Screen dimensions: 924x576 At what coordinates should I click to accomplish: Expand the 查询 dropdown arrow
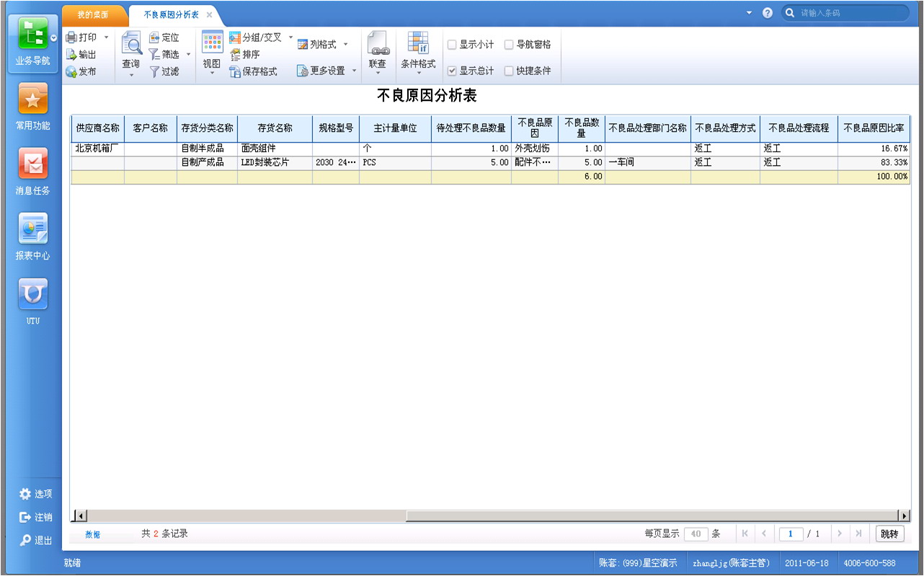click(x=131, y=74)
